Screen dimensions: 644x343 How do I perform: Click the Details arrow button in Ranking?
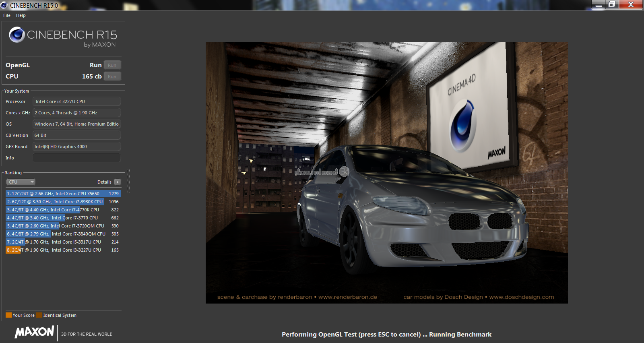click(118, 182)
